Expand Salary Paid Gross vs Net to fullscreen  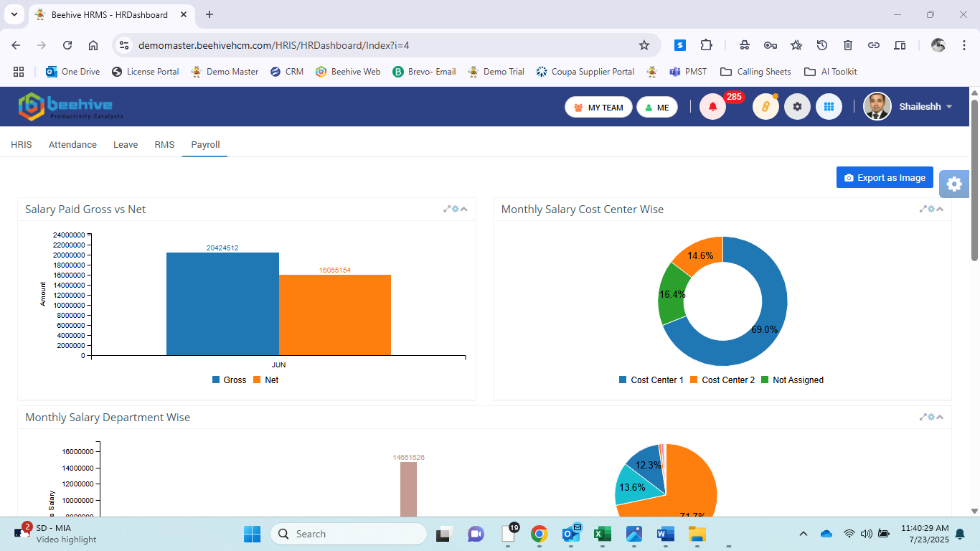pyautogui.click(x=446, y=209)
